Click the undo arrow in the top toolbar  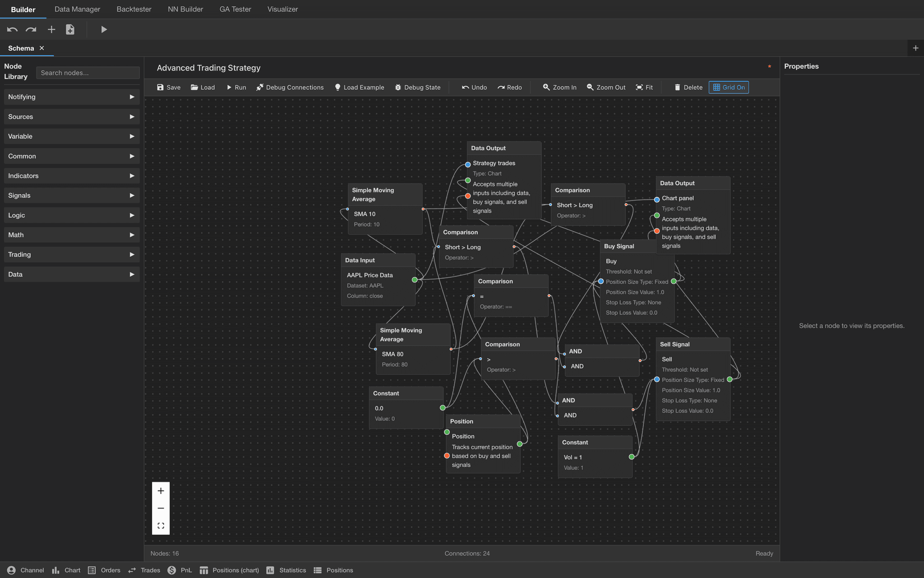[12, 29]
